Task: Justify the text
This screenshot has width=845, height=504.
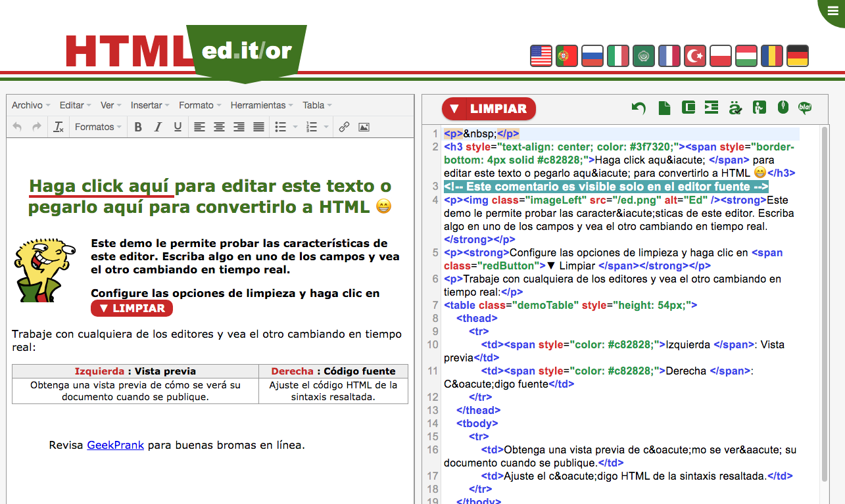Action: click(259, 127)
